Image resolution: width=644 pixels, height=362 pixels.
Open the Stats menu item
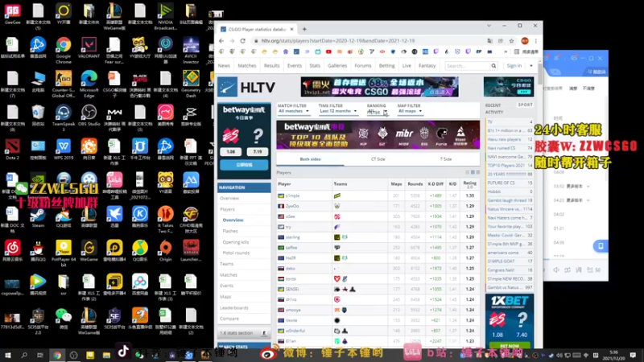(315, 66)
